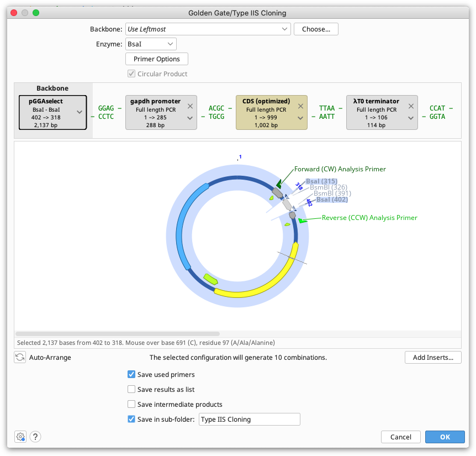Click the horizontal scrollbar under the map
The height and width of the screenshot is (456, 476).
118,333
